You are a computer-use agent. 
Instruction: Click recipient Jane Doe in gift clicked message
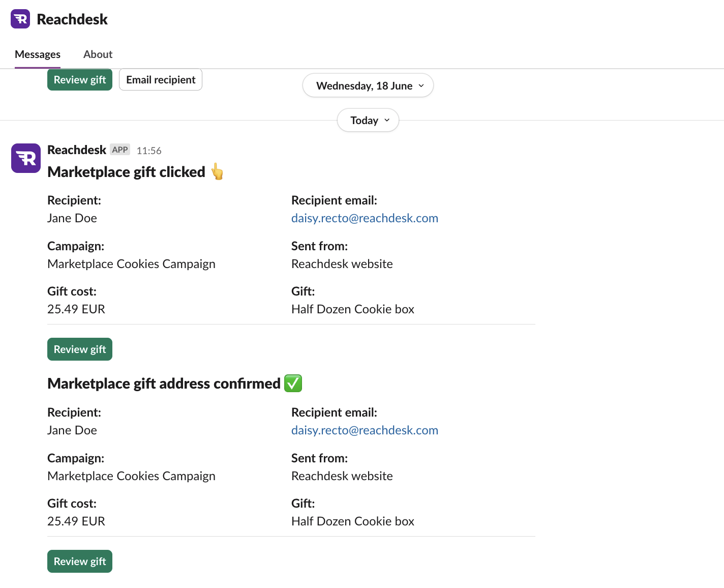pyautogui.click(x=72, y=218)
